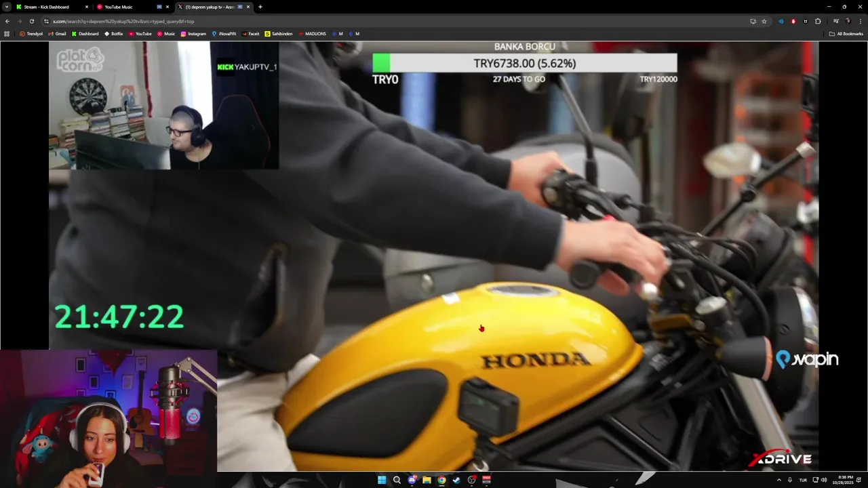The image size is (868, 488).
Task: Open network and volume quick settings
Action: pos(820,480)
